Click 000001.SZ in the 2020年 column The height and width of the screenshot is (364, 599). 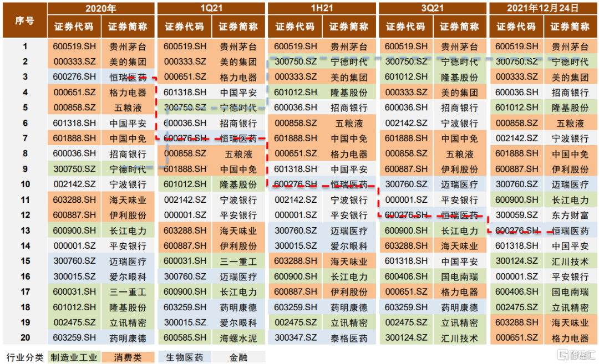coord(74,246)
